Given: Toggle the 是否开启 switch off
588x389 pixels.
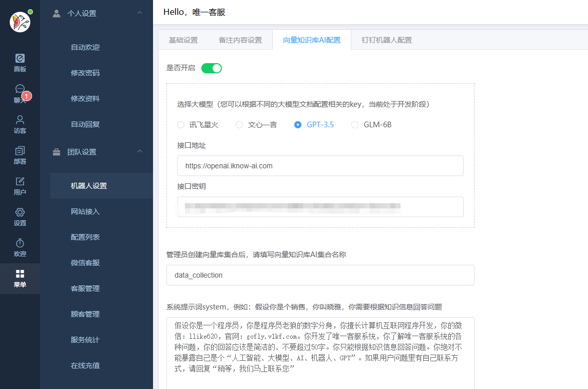Looking at the screenshot, I should coord(211,68).
